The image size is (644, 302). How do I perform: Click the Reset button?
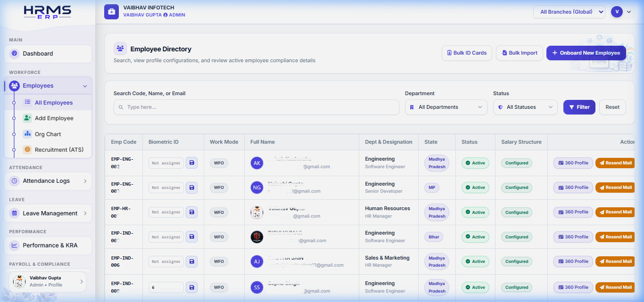pos(612,107)
